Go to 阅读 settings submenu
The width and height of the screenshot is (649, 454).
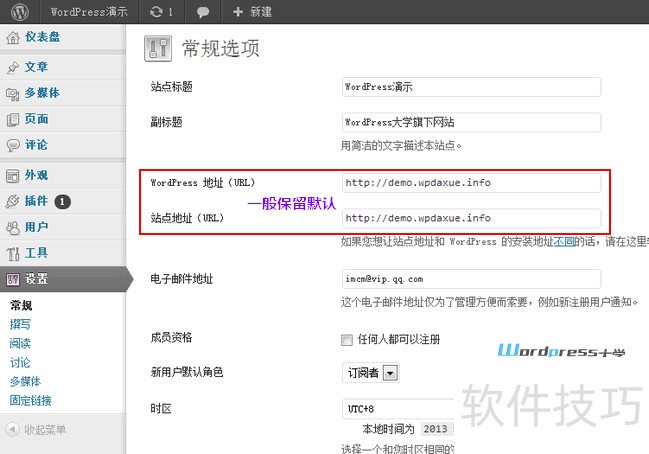[x=20, y=344]
